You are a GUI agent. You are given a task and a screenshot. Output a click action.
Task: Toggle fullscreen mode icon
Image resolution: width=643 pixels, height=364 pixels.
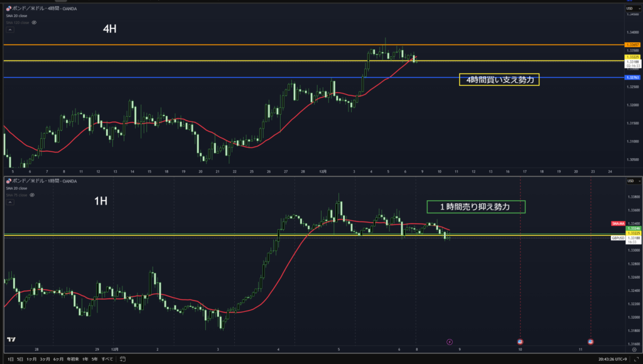tap(635, 359)
